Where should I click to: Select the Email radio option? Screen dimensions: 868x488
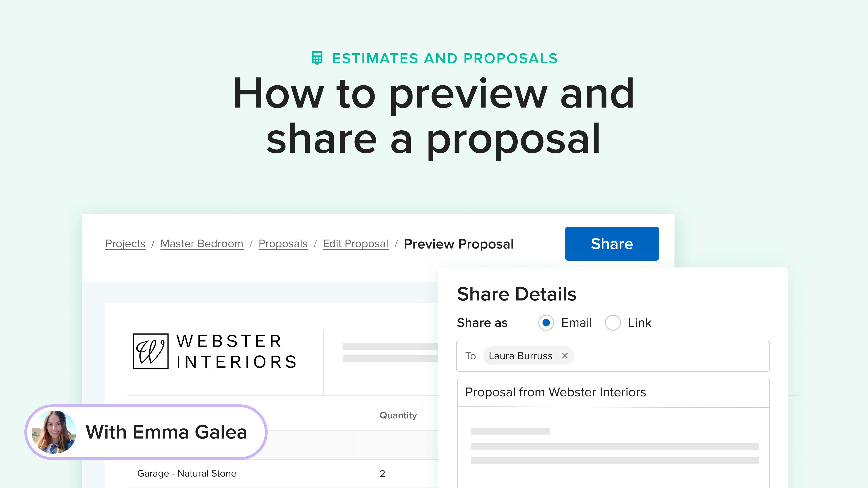tap(546, 323)
